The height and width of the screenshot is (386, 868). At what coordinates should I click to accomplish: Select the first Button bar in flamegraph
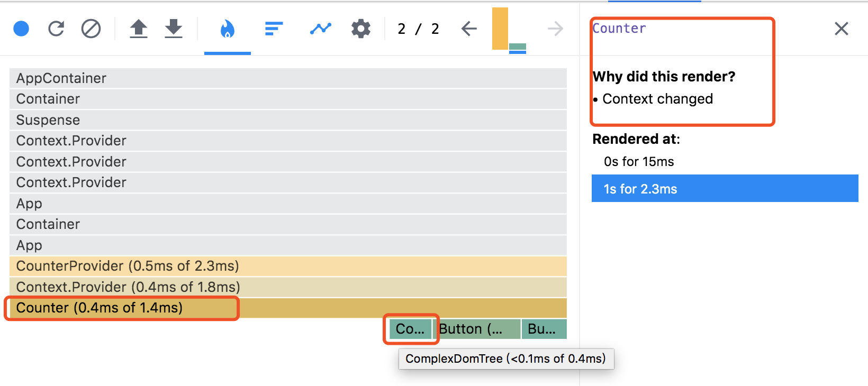[x=477, y=329]
